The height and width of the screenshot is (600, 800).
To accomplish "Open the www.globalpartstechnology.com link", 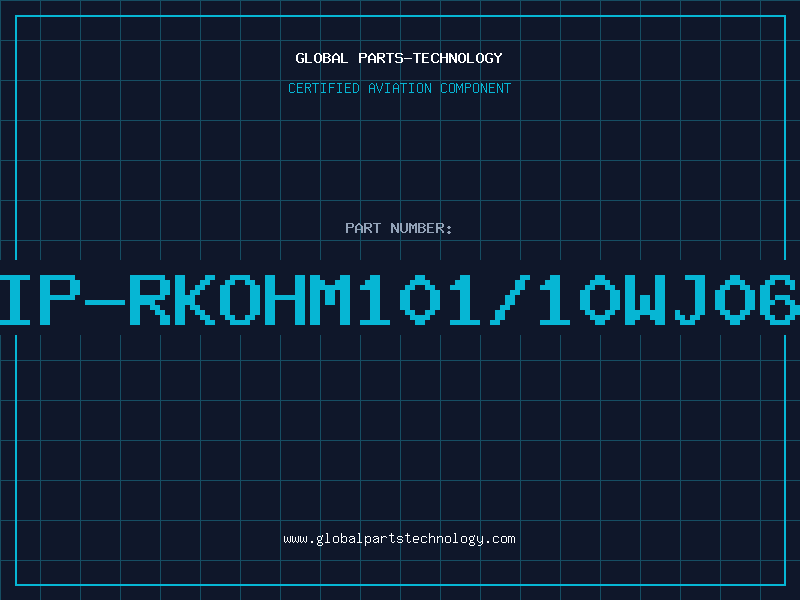I will pos(399,539).
